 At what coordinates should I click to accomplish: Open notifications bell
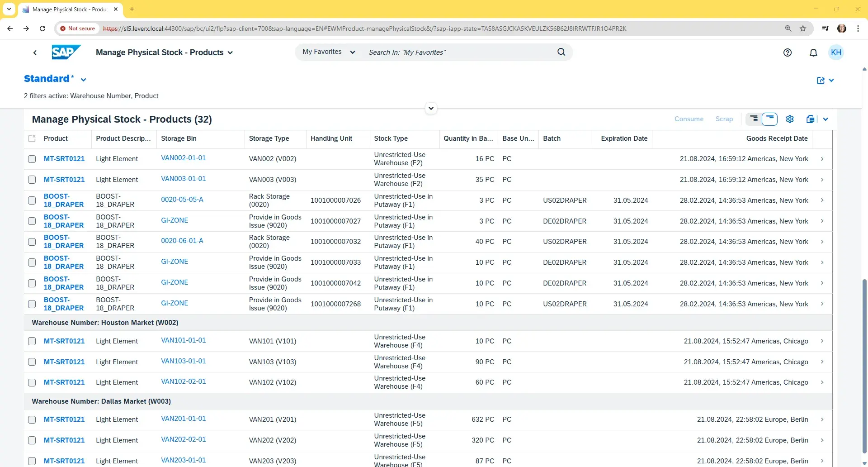(x=813, y=52)
